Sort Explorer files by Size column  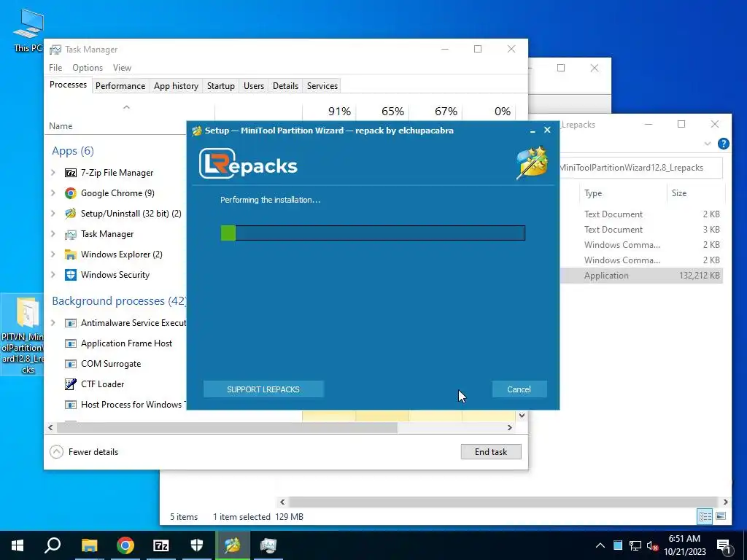pos(679,192)
